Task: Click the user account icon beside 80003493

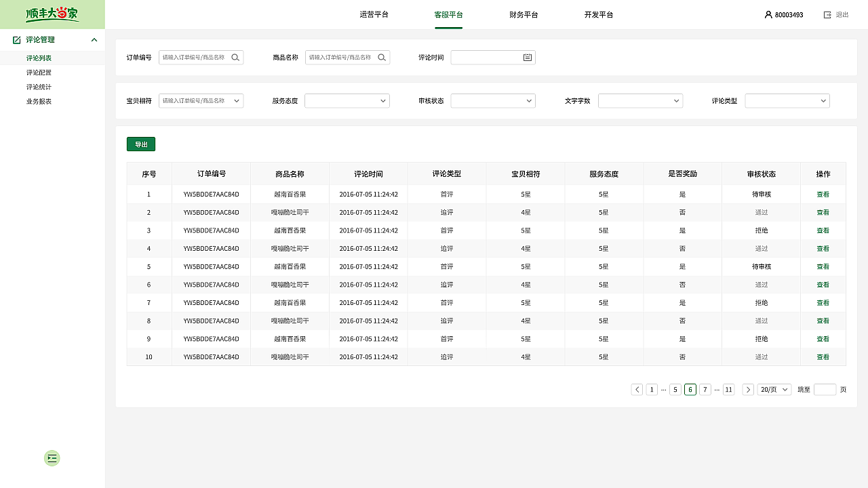Action: click(768, 14)
